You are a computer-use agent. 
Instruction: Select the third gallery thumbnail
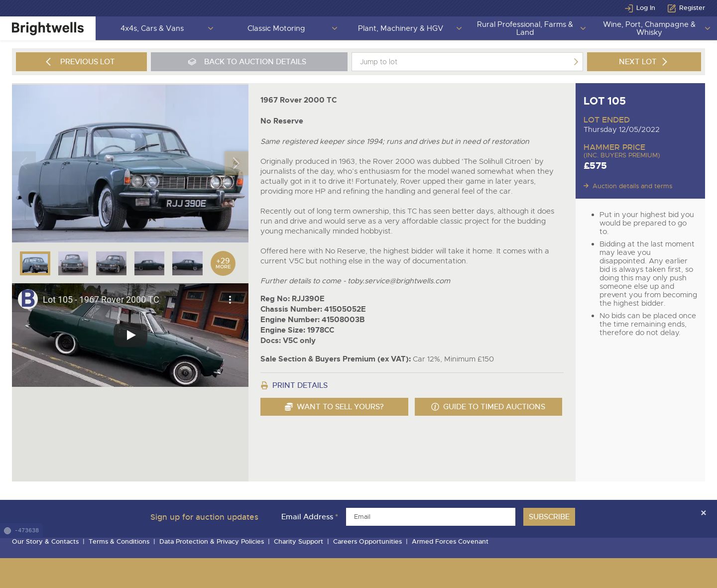[111, 263]
